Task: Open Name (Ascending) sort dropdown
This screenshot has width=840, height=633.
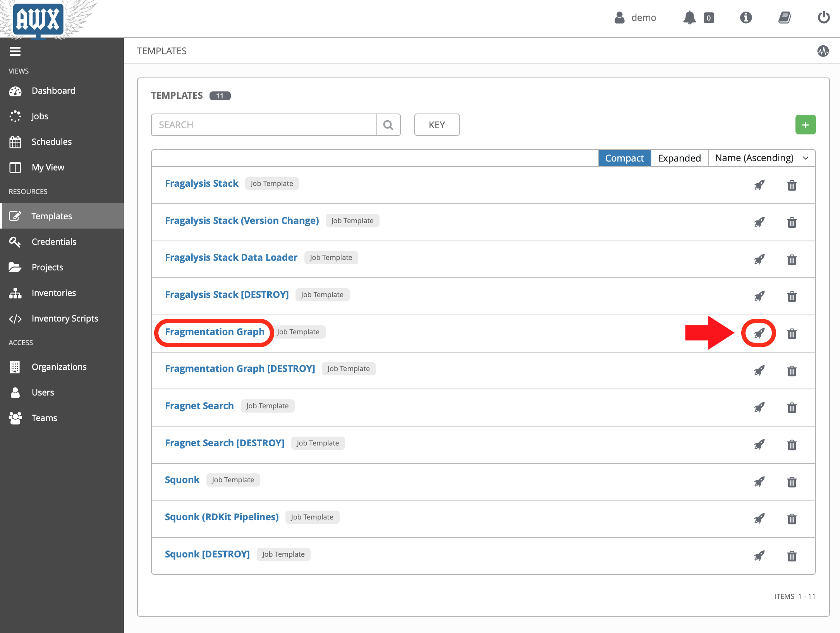Action: (x=761, y=158)
